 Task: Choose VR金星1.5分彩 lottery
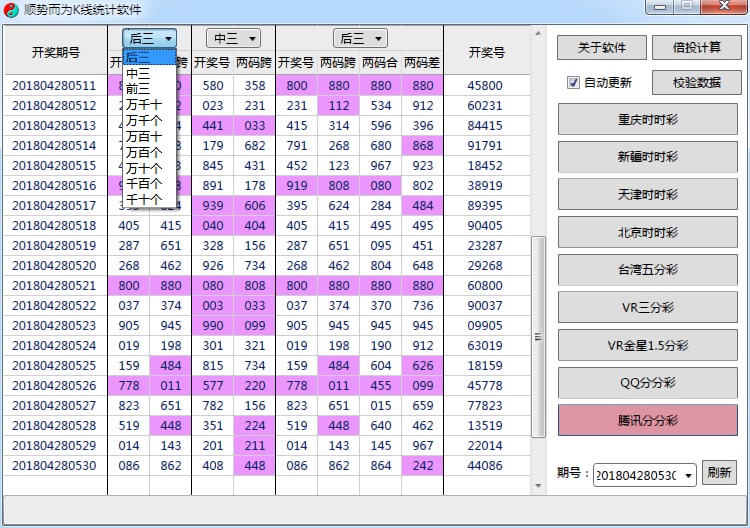647,345
